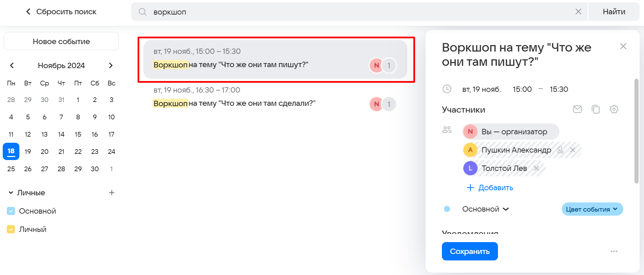The image size is (644, 275).
Task: Click the envelope icon to email participants
Action: [x=577, y=109]
